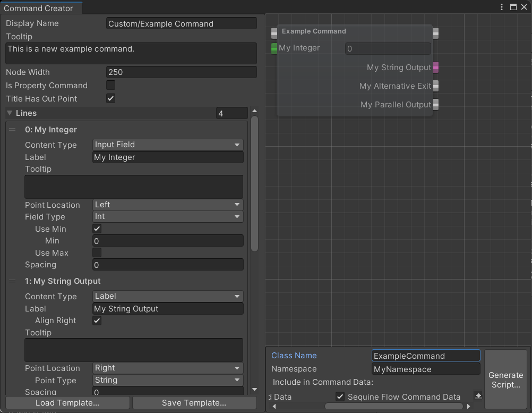
Task: Uncheck Title Has Out Point
Action: 111,99
